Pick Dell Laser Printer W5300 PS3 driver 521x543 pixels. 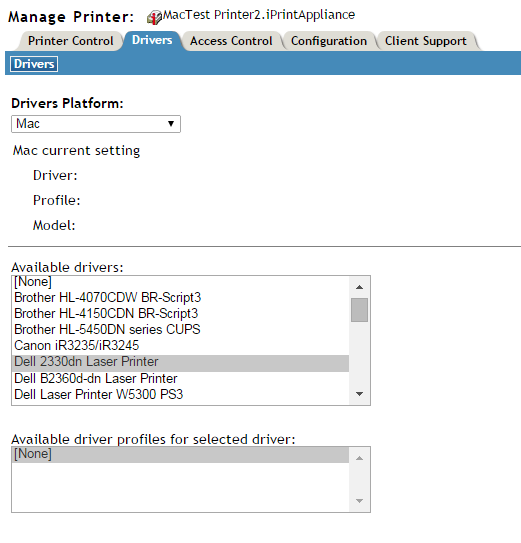click(180, 394)
